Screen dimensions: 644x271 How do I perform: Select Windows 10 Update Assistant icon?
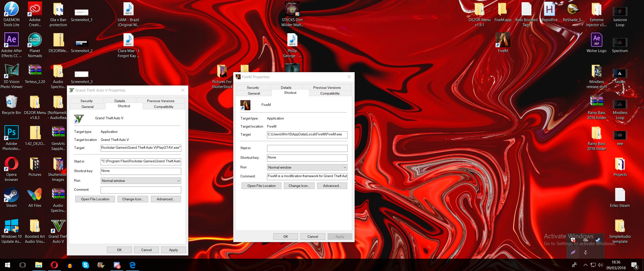pos(11,231)
